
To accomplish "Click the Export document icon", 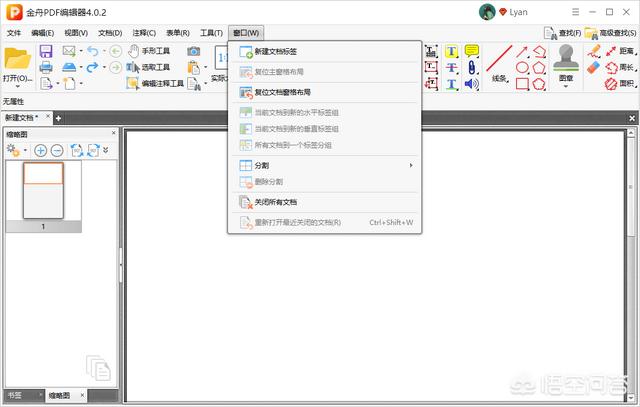I will 46,84.
